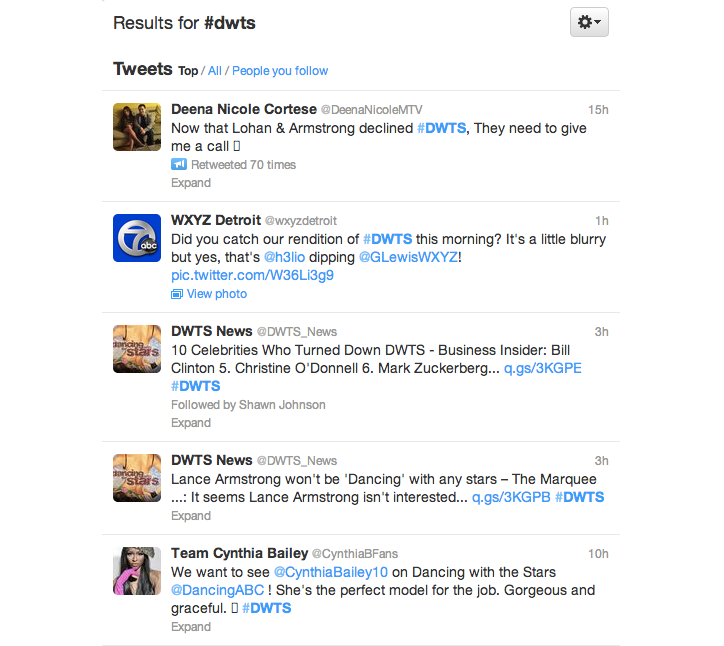Click the Results for #dwts heading
This screenshot has width=724, height=646.
click(184, 23)
